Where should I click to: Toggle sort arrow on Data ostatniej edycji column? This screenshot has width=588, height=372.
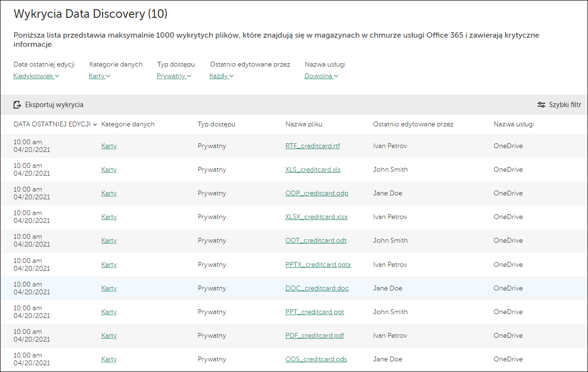coord(95,124)
